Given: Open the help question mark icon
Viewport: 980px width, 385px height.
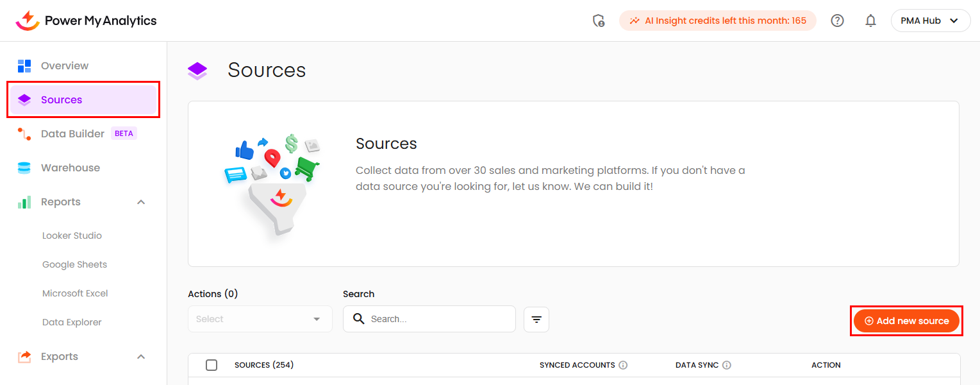Looking at the screenshot, I should tap(837, 21).
